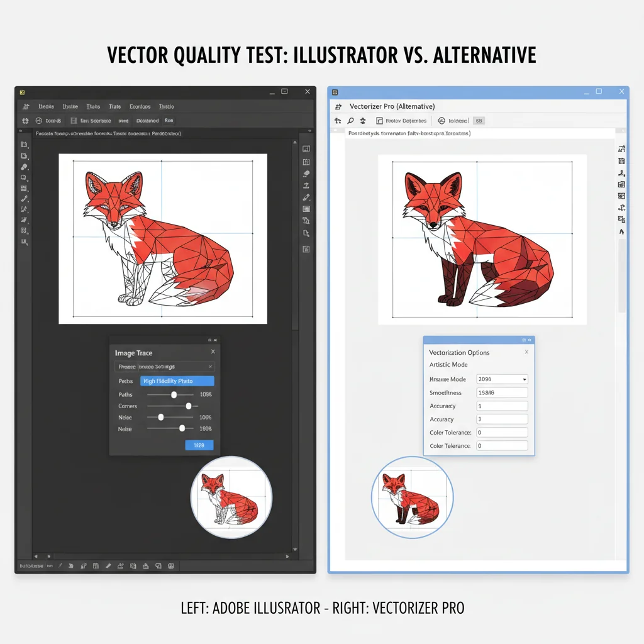This screenshot has height=644, width=644.
Task: Open the blob brush panel icon in dark dock
Action: click(x=306, y=174)
